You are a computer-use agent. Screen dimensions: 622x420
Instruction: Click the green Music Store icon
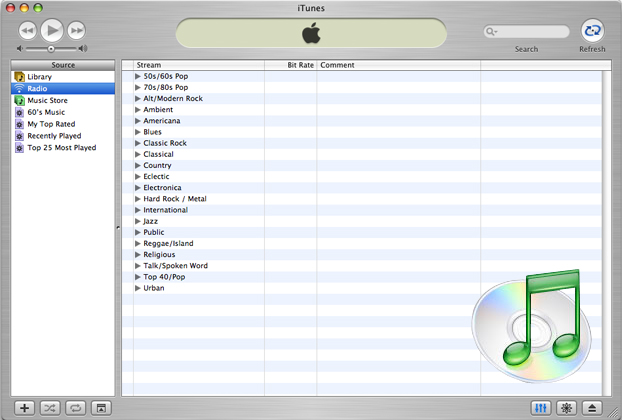pyautogui.click(x=19, y=100)
